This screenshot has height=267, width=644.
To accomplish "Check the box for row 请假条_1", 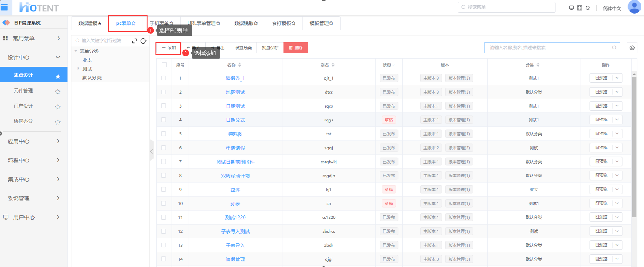I will coord(164,78).
